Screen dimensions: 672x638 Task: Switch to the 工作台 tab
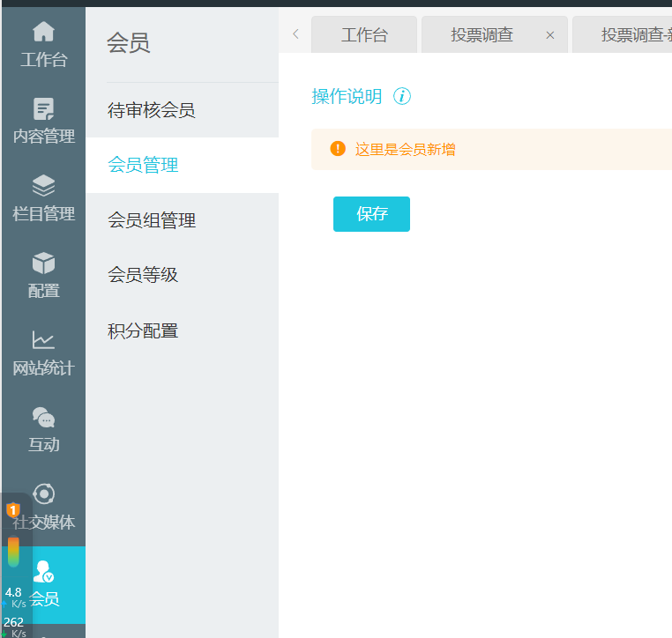pos(364,35)
